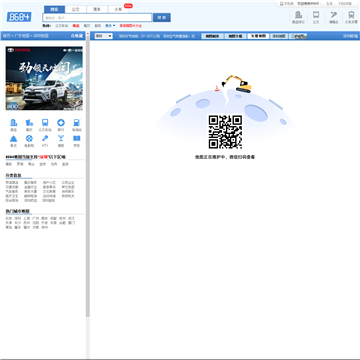Click the hotel building icon in sidebar grid
This screenshot has width=360, height=360.
13,123
